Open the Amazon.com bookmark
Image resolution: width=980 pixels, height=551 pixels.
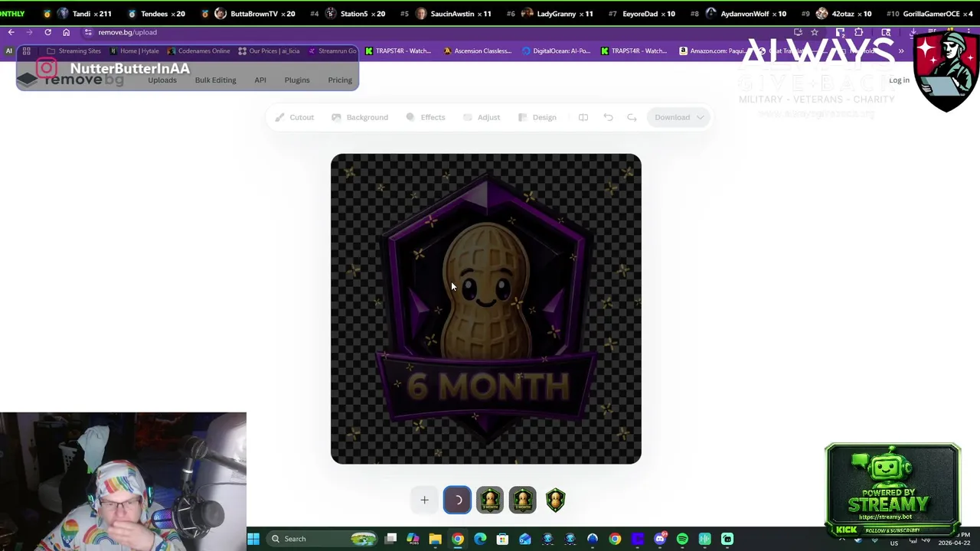point(711,51)
